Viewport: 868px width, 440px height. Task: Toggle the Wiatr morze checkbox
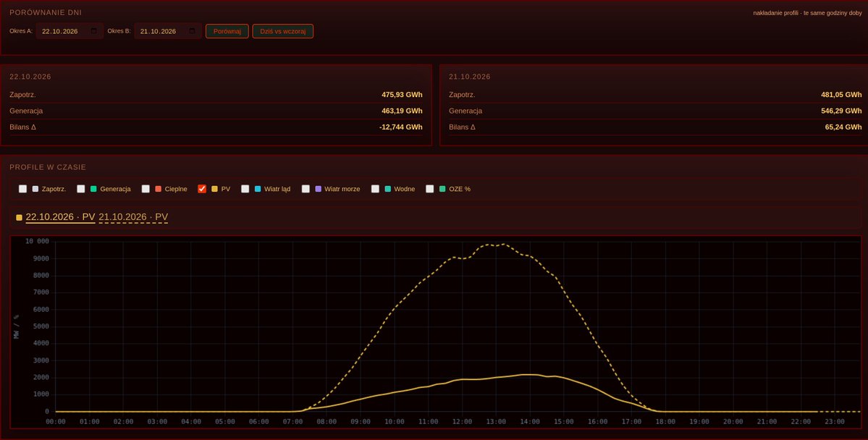(x=306, y=189)
